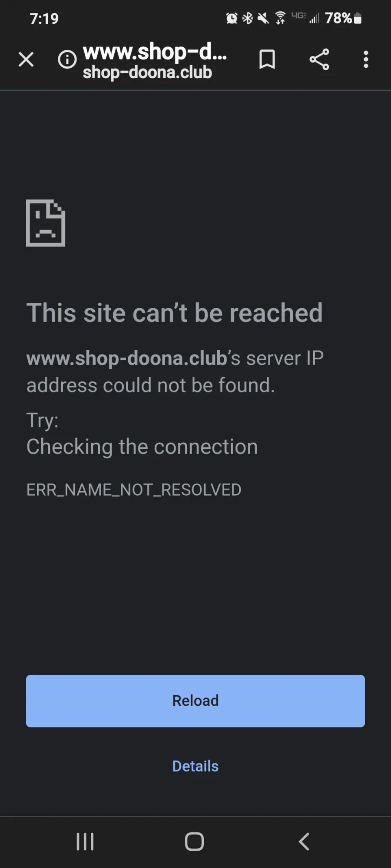The height and width of the screenshot is (868, 391).
Task: Tap the Android home navigation button
Action: tap(195, 842)
